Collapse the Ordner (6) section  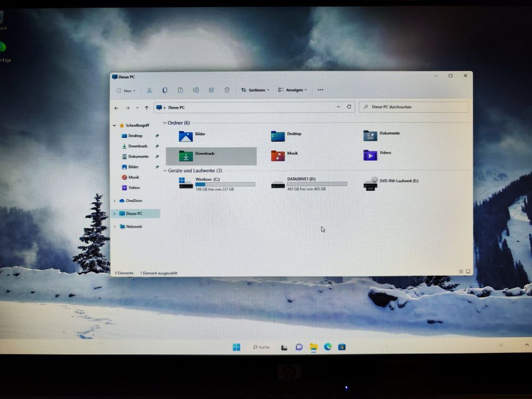click(x=165, y=122)
